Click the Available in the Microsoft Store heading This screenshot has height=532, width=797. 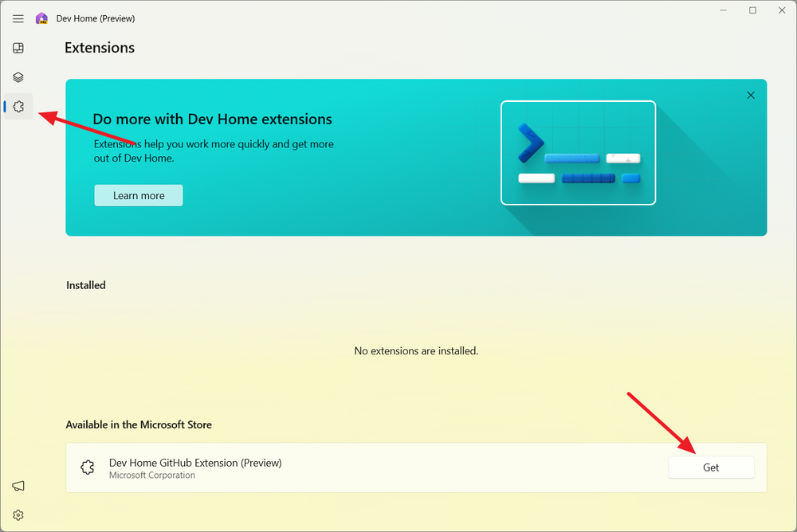click(x=139, y=424)
